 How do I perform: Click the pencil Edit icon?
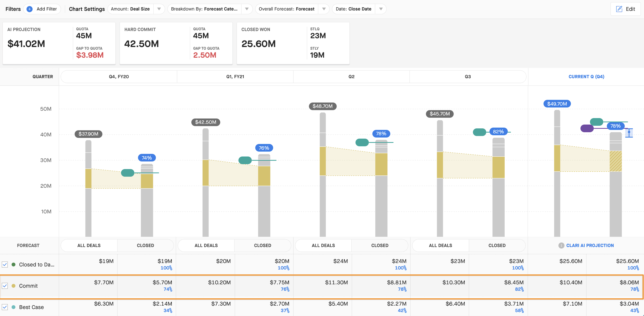tap(619, 9)
